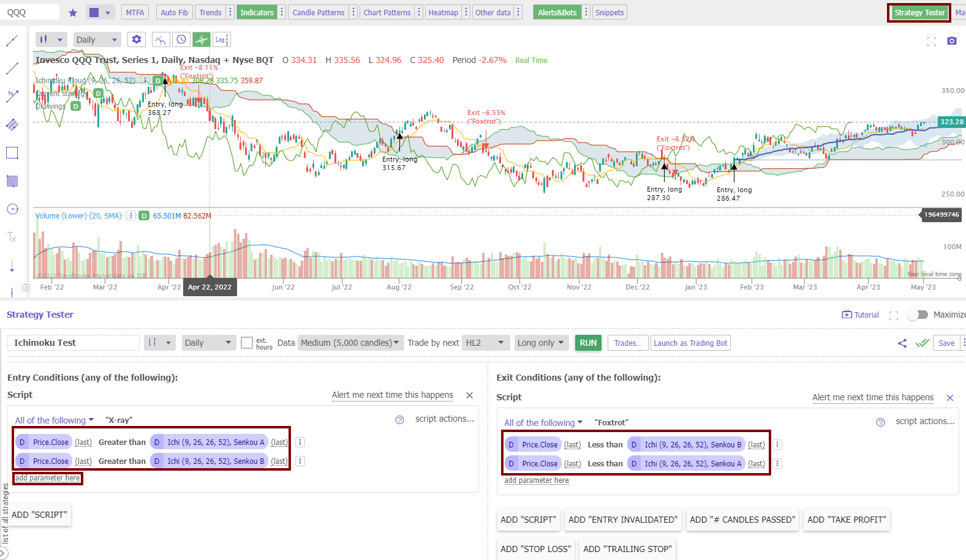Image resolution: width=966 pixels, height=560 pixels.
Task: Select the trend line drawing tool
Action: click(x=12, y=41)
